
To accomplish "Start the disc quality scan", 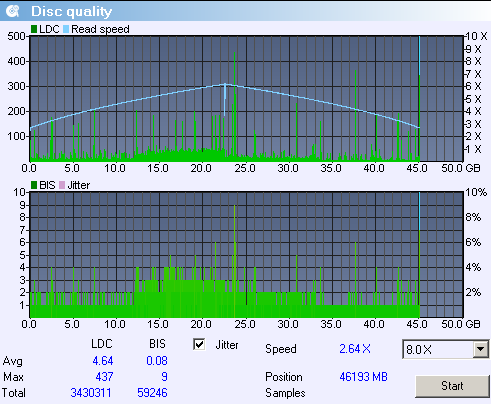I will 452,386.
